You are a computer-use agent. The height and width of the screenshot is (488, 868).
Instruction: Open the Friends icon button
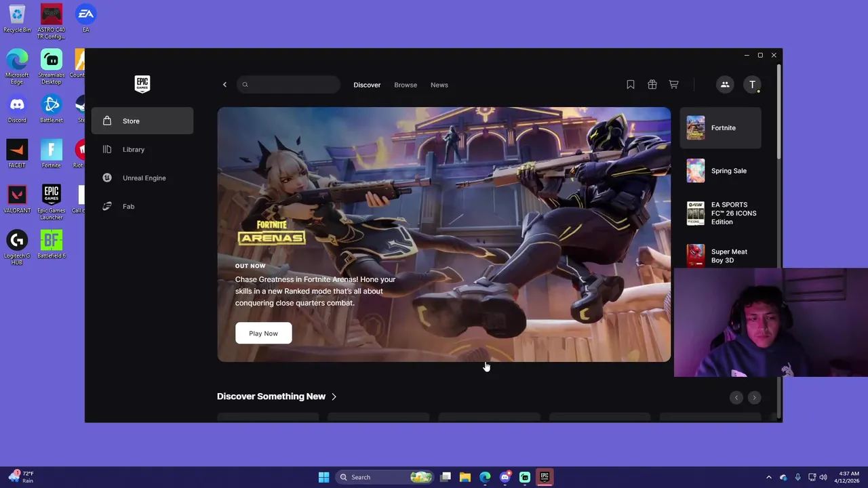pos(725,85)
